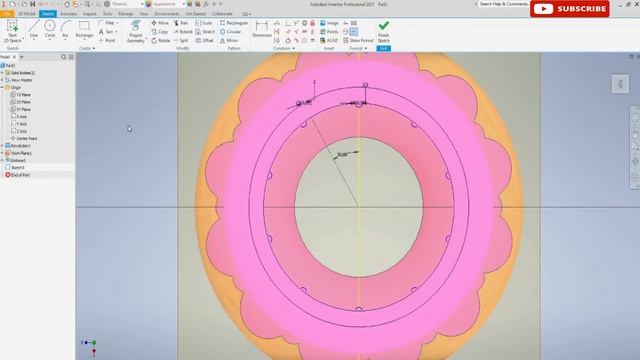This screenshot has width=640, height=360.
Task: Pick the Stretch tool
Action: (x=205, y=32)
